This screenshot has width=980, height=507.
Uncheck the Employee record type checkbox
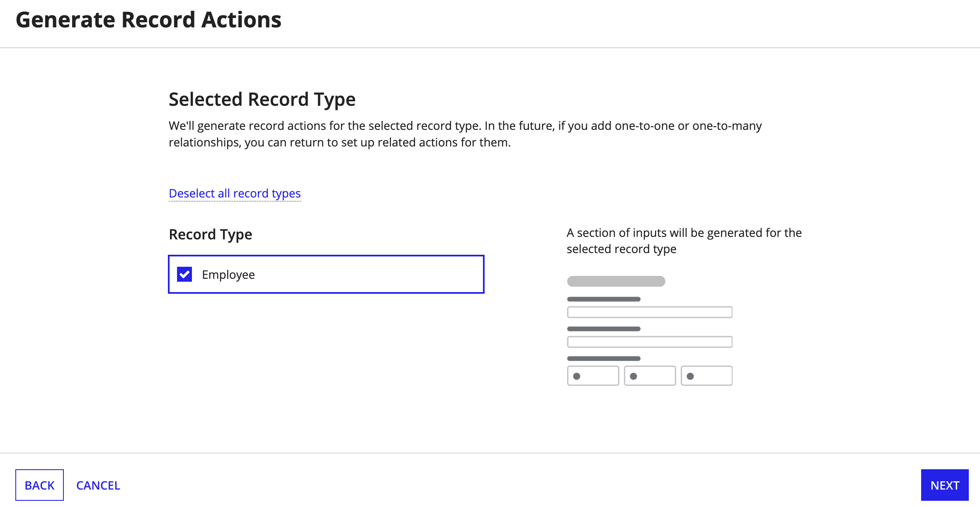pyautogui.click(x=184, y=274)
